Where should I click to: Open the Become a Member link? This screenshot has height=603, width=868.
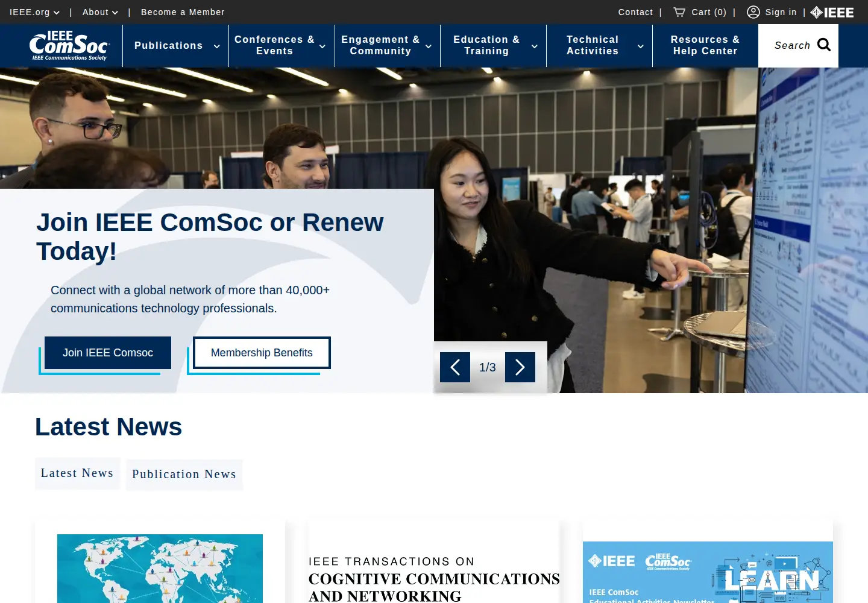(x=183, y=12)
